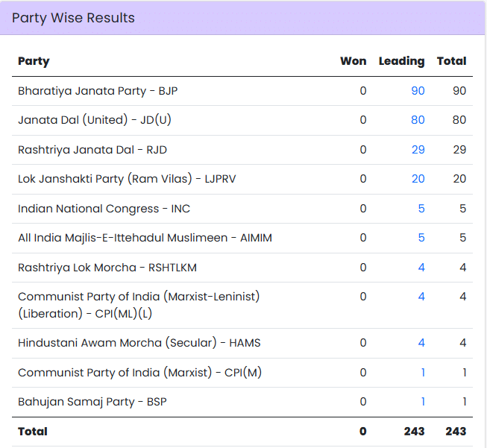Click JD(U)'s leading seats link of 80

pos(417,120)
